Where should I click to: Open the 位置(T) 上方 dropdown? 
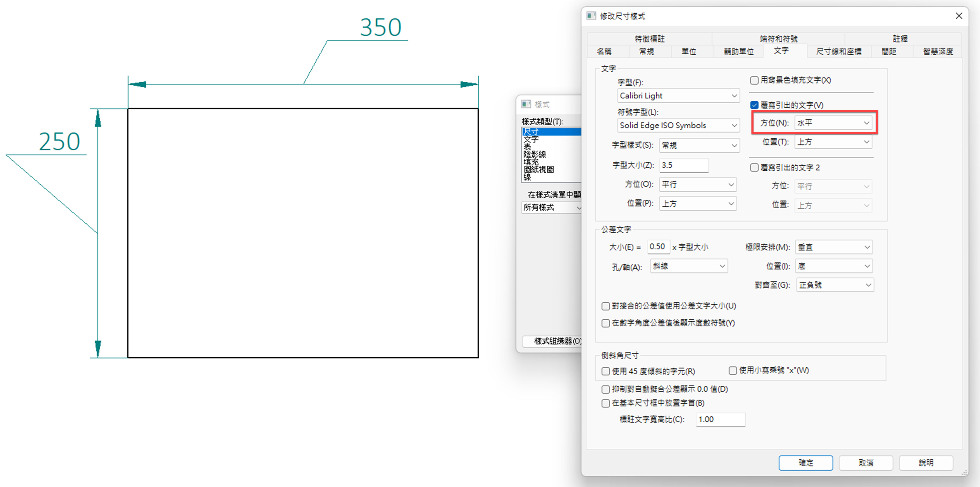833,142
